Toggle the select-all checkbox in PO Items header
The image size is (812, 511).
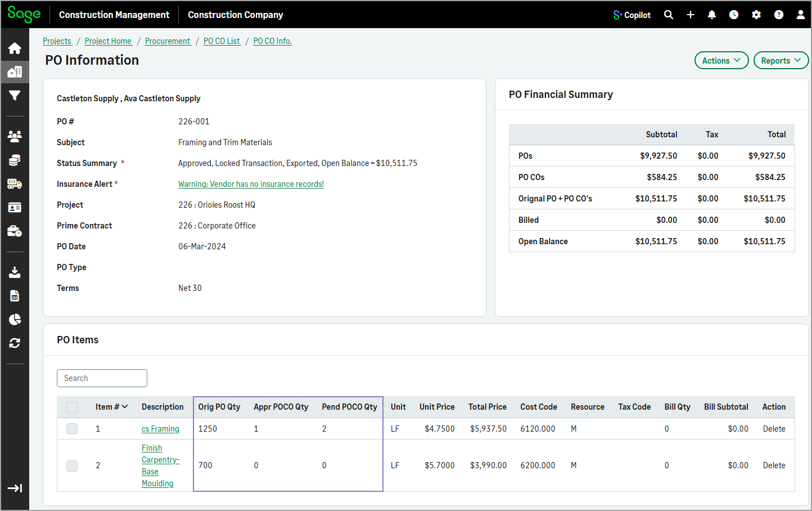tap(72, 407)
